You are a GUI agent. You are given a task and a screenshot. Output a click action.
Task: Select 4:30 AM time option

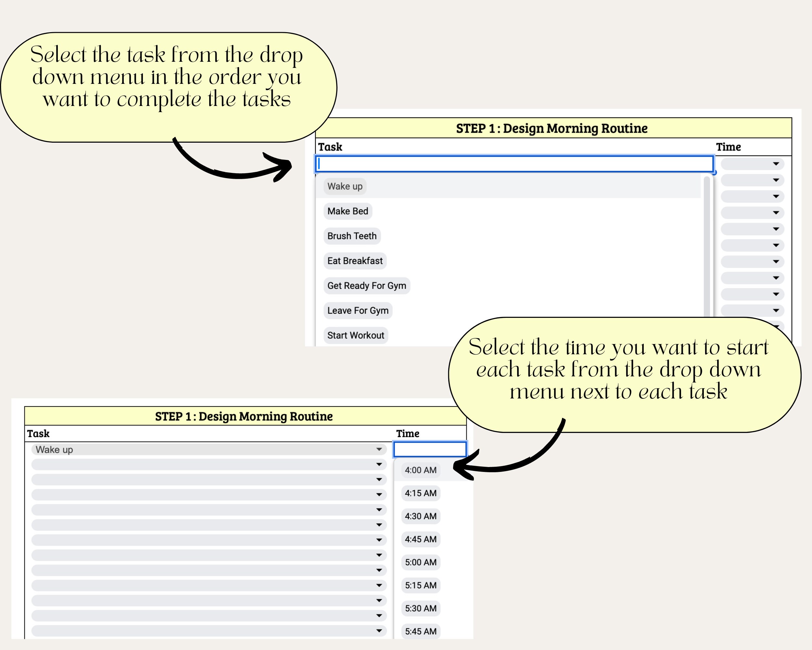point(421,517)
